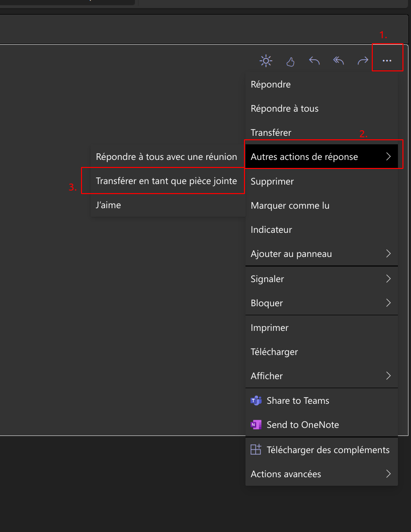Screen dimensions: 411x532
Task: Open the three-dot more actions menu
Action: point(387,61)
